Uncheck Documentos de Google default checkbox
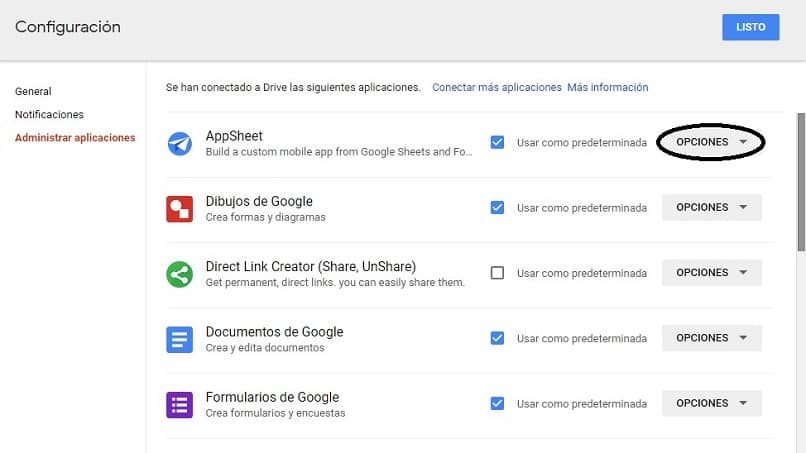 click(x=497, y=338)
